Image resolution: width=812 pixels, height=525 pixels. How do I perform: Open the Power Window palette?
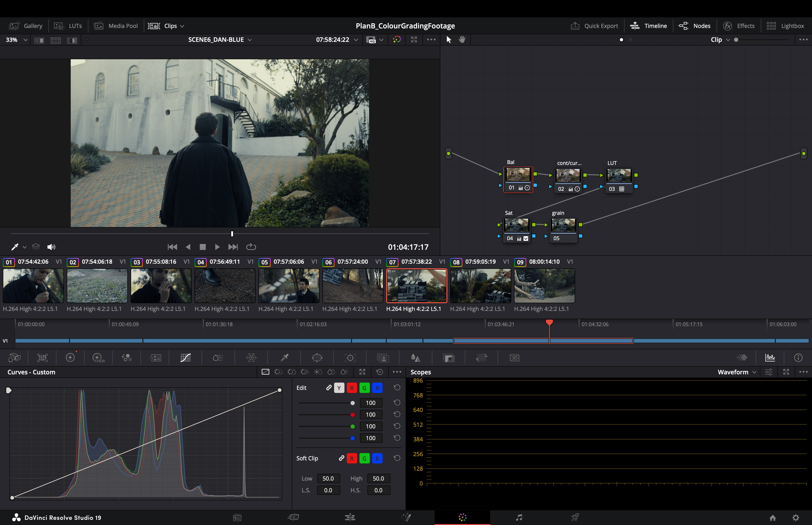317,358
